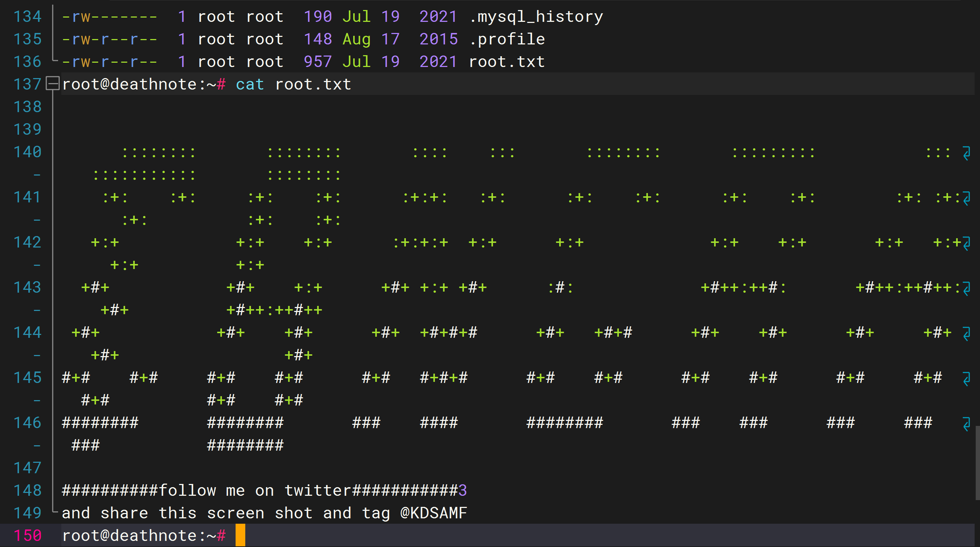The image size is (980, 547).
Task: Click the .mysql_history filename
Action: click(x=536, y=17)
